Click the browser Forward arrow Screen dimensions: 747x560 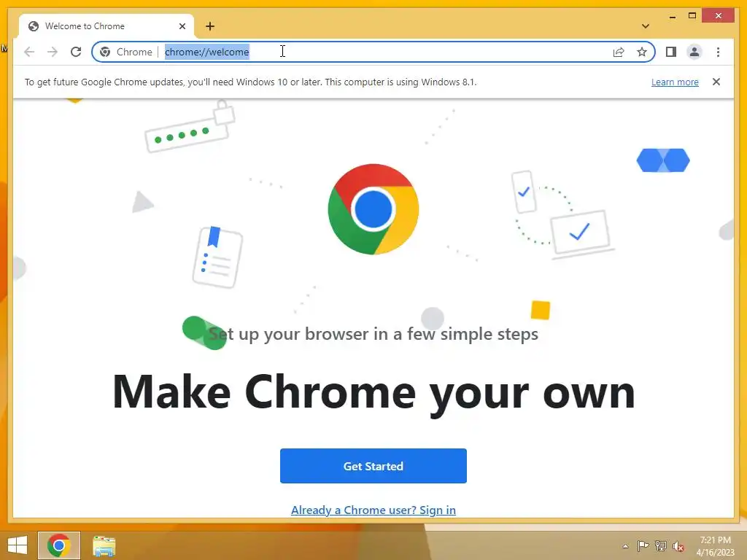[x=53, y=52]
